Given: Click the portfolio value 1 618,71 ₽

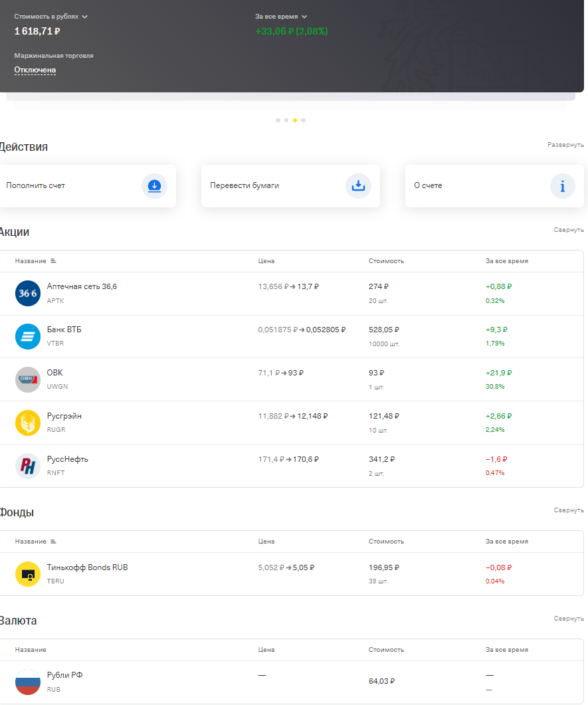Looking at the screenshot, I should pos(37,31).
